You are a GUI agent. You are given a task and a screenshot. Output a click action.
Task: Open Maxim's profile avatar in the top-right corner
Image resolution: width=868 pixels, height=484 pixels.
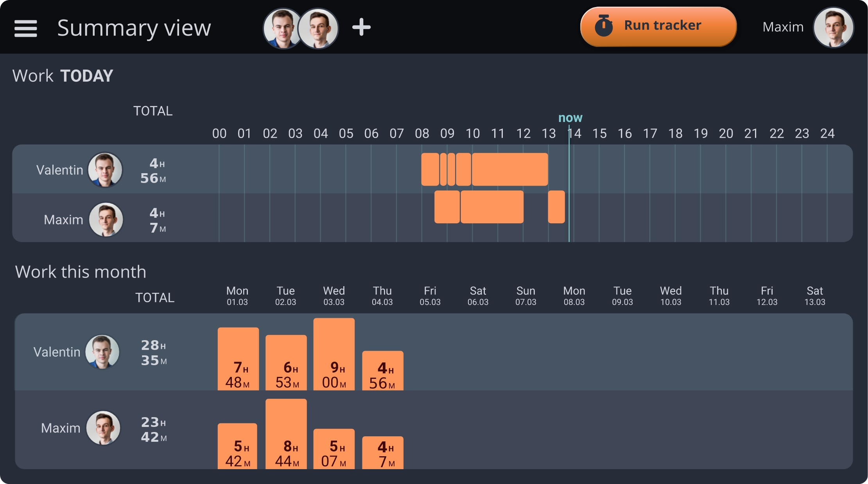coord(833,27)
